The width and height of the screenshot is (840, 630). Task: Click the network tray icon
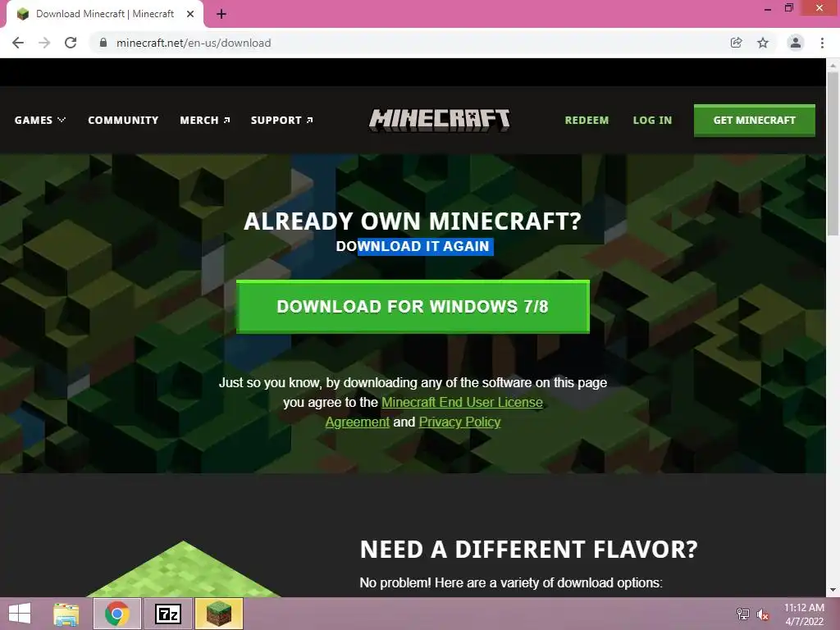click(x=743, y=614)
